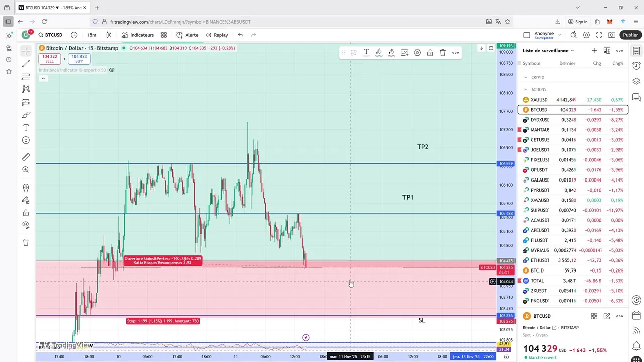Collapse the CRYPTO watchlist section
Viewport: 644px width, 362px height.
526,77
